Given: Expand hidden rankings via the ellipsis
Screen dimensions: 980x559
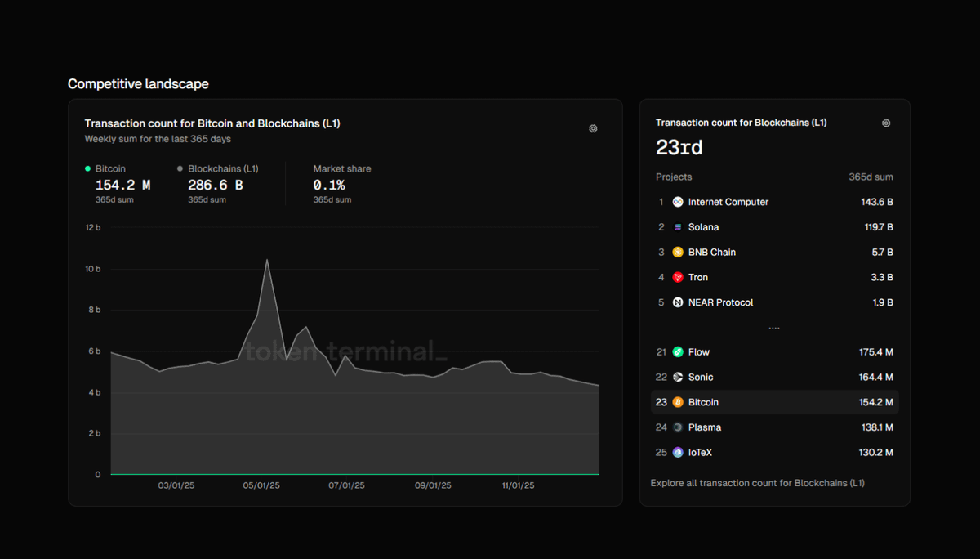Looking at the screenshot, I should point(774,328).
